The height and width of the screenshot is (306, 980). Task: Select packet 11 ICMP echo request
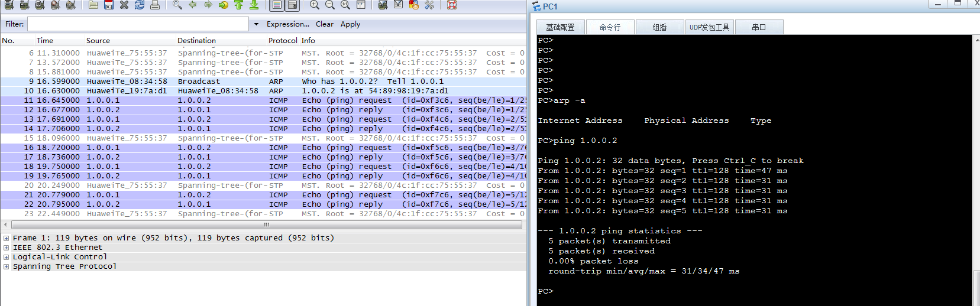point(263,100)
